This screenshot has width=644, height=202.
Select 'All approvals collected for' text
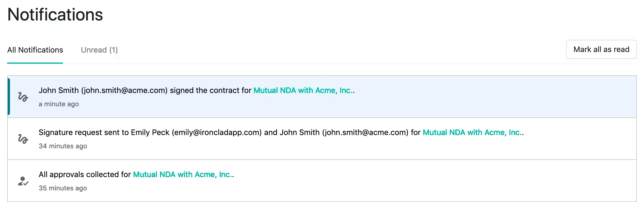pos(85,175)
